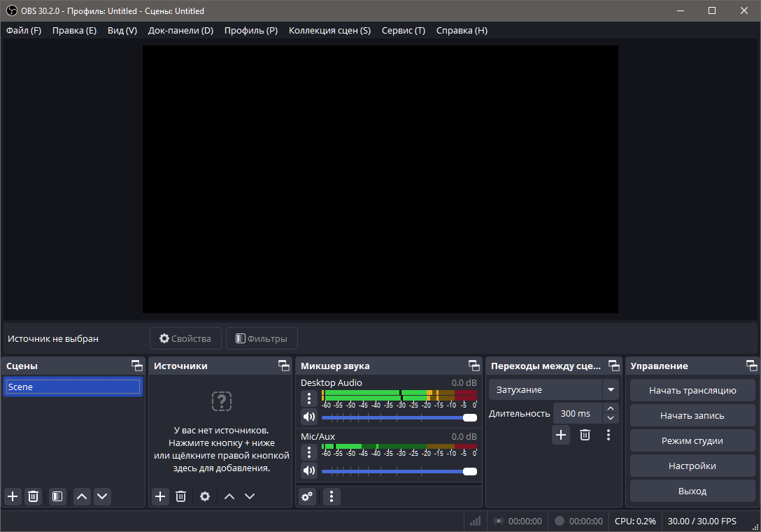Increase duration with the up arrow
The image size is (761, 532).
[x=611, y=408]
